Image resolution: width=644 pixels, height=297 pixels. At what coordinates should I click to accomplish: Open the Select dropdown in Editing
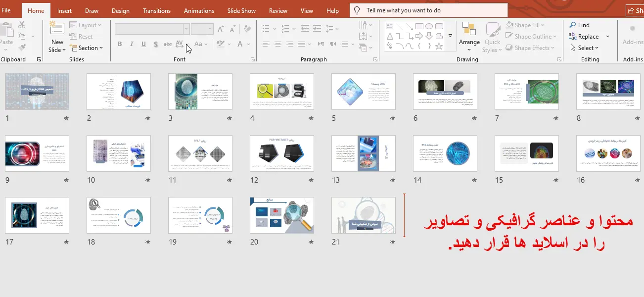585,48
